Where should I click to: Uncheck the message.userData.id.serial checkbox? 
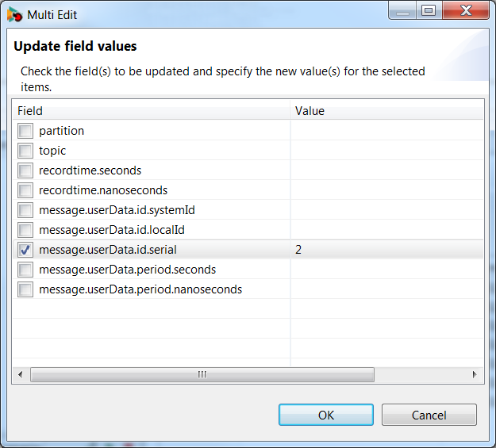[25, 250]
